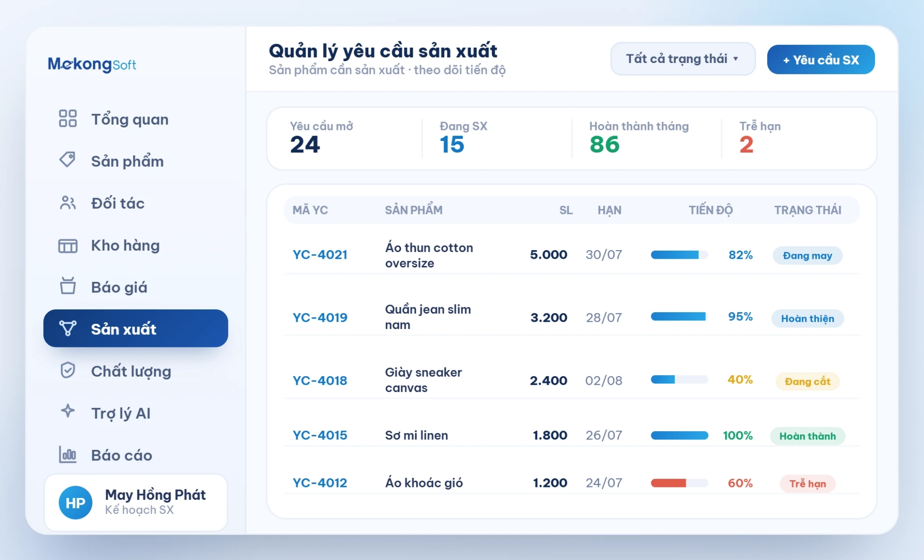This screenshot has width=924, height=560.
Task: Click quantity 2.400
Action: (549, 381)
